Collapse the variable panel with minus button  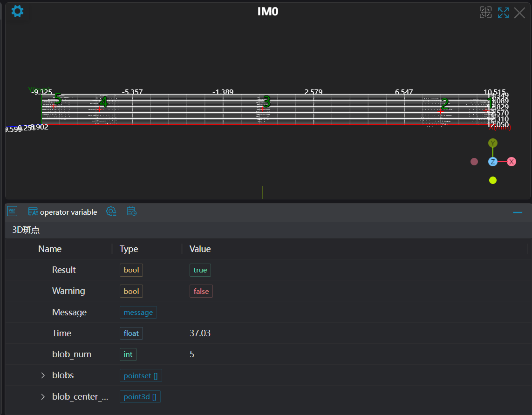pos(517,212)
